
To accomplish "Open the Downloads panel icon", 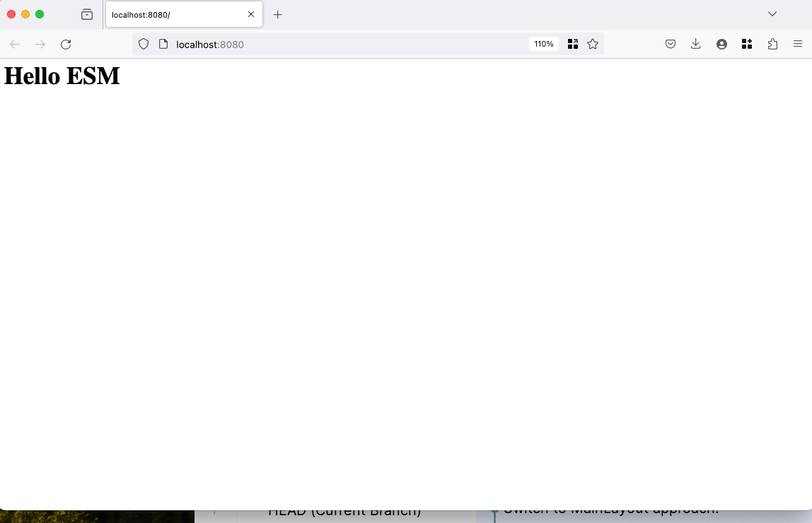I will click(695, 44).
